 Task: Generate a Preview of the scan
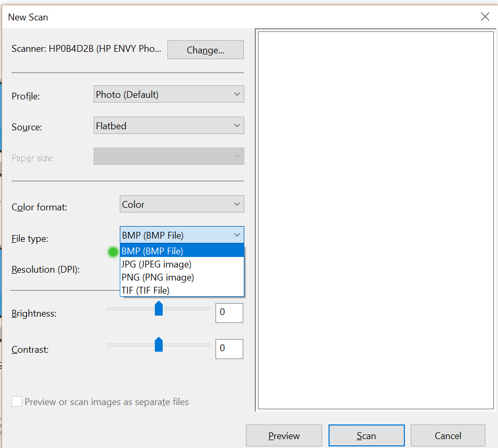click(x=284, y=435)
